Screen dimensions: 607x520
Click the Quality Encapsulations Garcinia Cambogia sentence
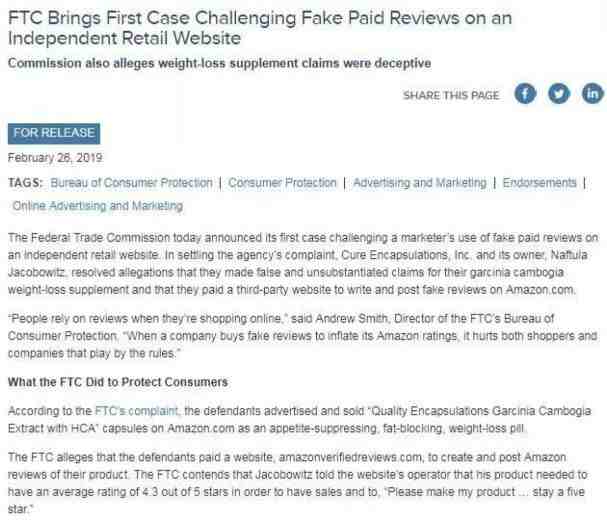300,420
